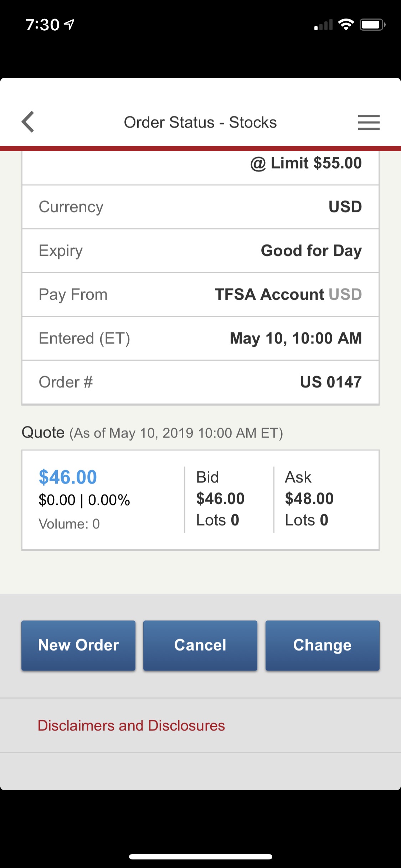Tap the Change order button
The image size is (401, 868).
[322, 645]
